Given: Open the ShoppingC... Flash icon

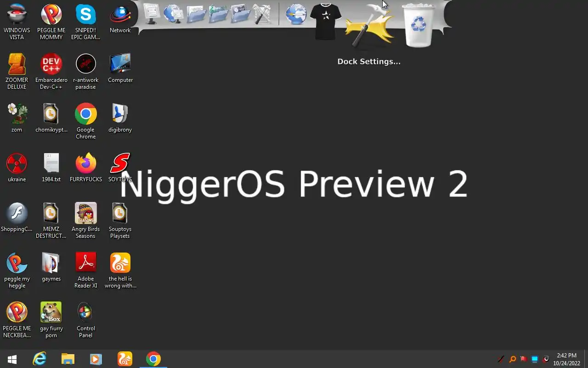Looking at the screenshot, I should [17, 218].
